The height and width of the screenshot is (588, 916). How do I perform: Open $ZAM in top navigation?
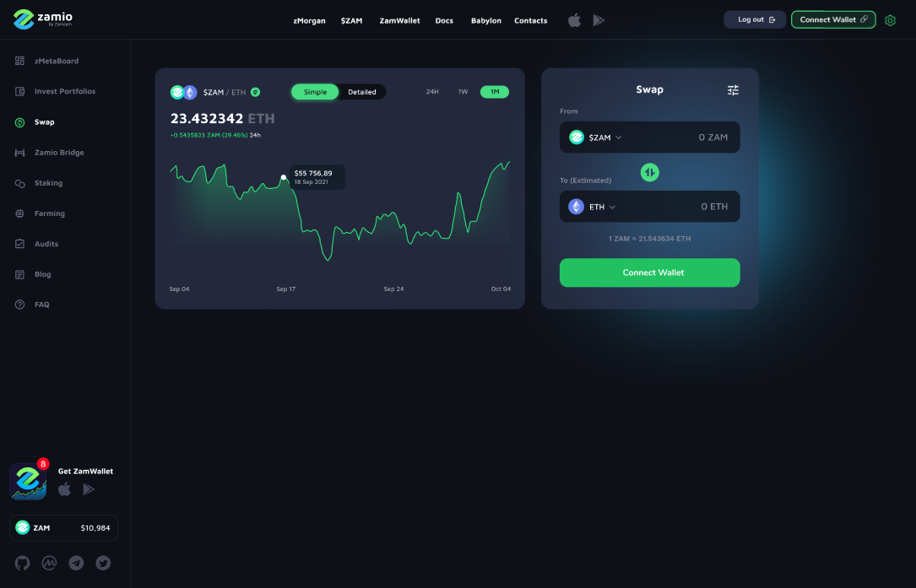[x=352, y=20]
